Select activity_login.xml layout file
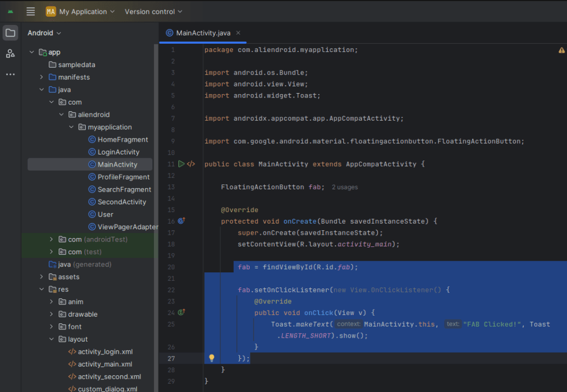The image size is (567, 392). [x=101, y=352]
